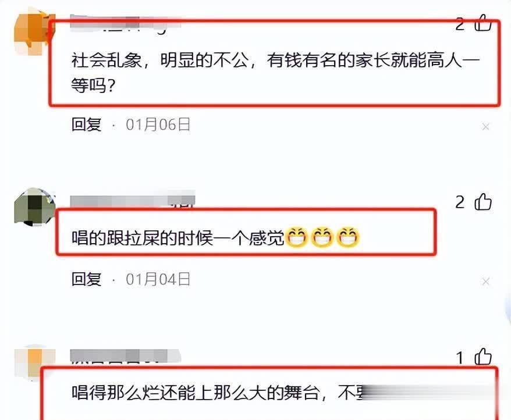Screen dimensions: 511x420
Task: Open the second commenter's green pixelated avatar
Action: coord(34,207)
